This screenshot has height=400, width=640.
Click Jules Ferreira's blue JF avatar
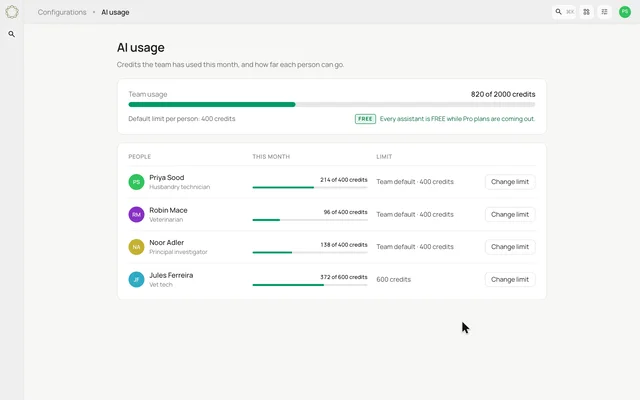[x=136, y=280]
